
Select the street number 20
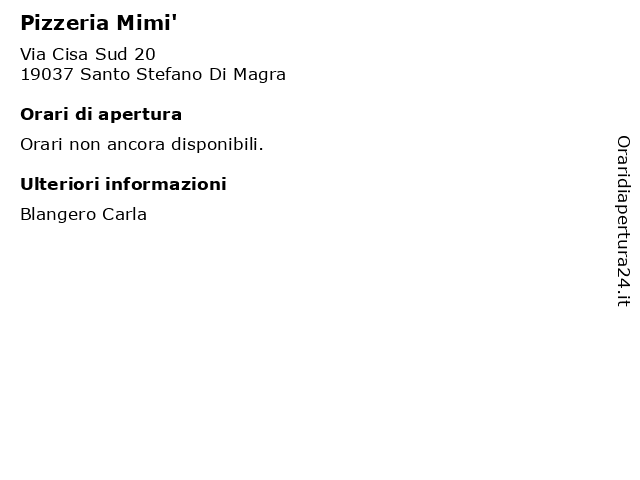(145, 54)
